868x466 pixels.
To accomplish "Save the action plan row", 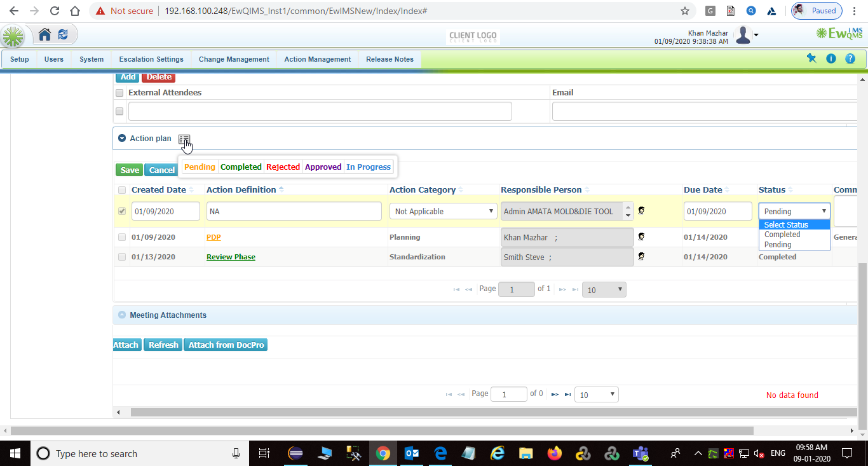I will tap(130, 170).
